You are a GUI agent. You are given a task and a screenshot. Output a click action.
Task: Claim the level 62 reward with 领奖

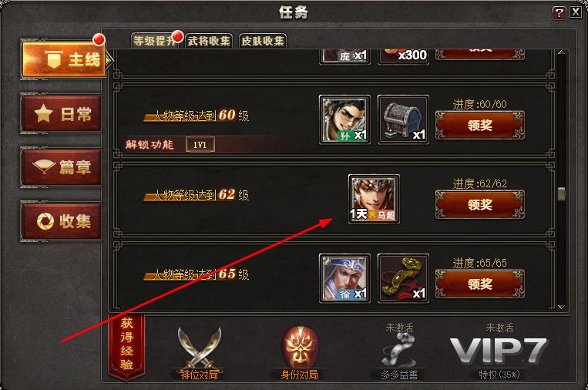(x=479, y=205)
